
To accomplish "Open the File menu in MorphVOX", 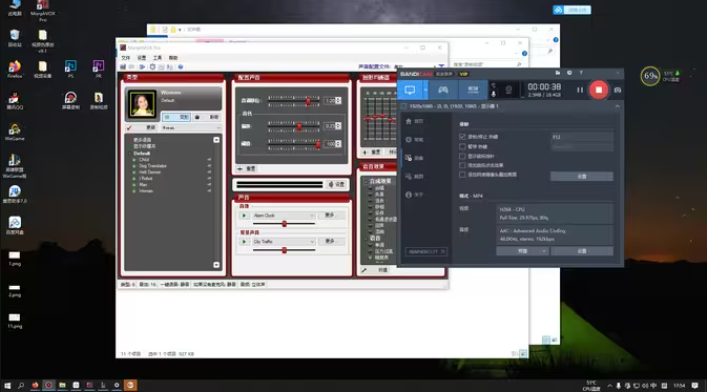I will pos(126,58).
